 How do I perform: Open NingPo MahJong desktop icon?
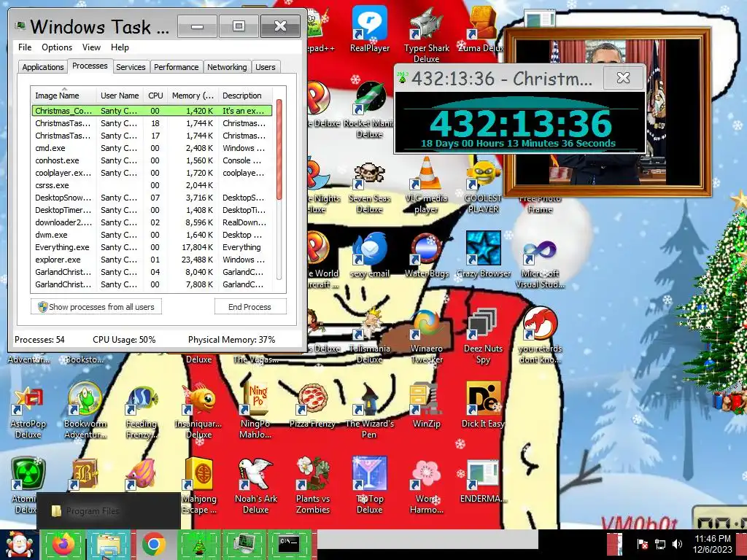255,411
